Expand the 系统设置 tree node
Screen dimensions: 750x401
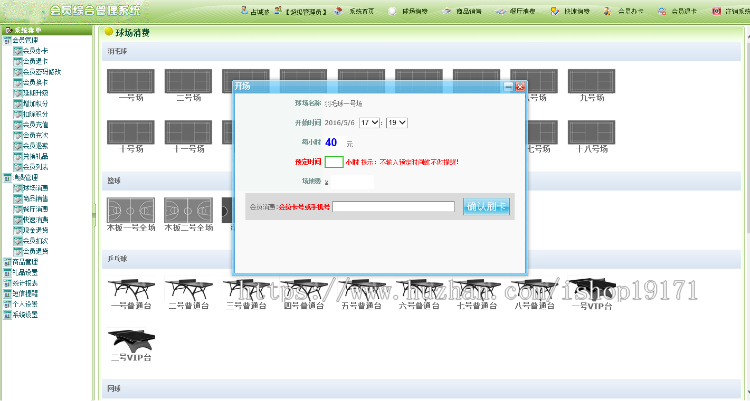click(x=7, y=314)
